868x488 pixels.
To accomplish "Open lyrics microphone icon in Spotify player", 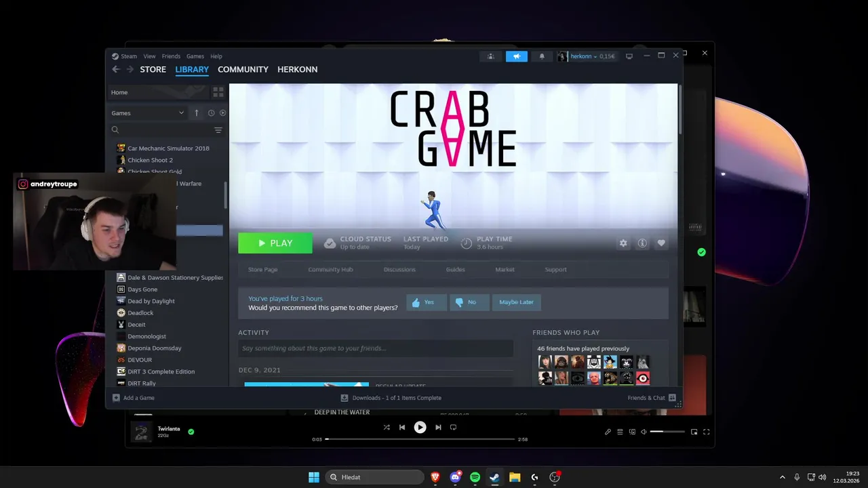I will coord(608,432).
